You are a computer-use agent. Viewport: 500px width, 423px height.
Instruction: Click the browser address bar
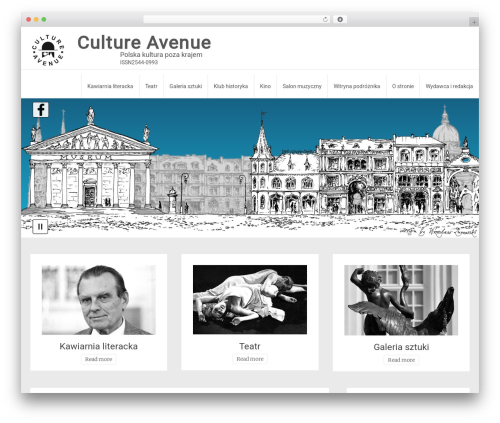point(237,19)
